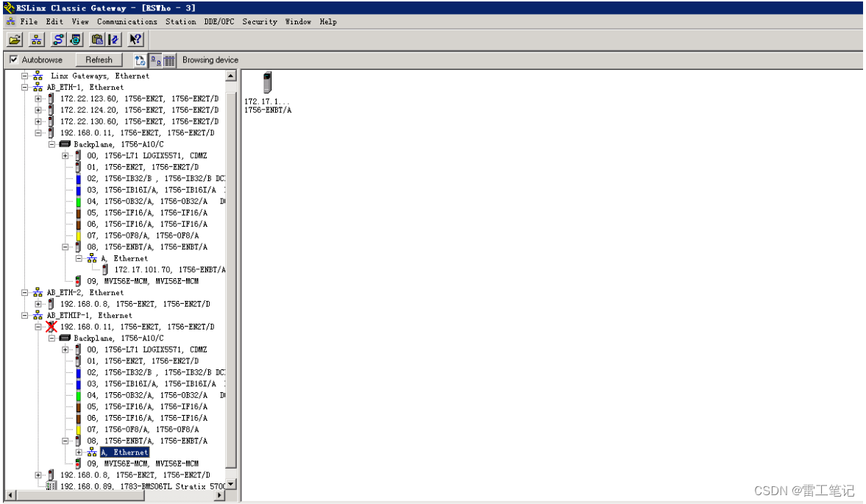The image size is (866, 504).
Task: Click tree scrollbar down arrow
Action: click(x=231, y=484)
